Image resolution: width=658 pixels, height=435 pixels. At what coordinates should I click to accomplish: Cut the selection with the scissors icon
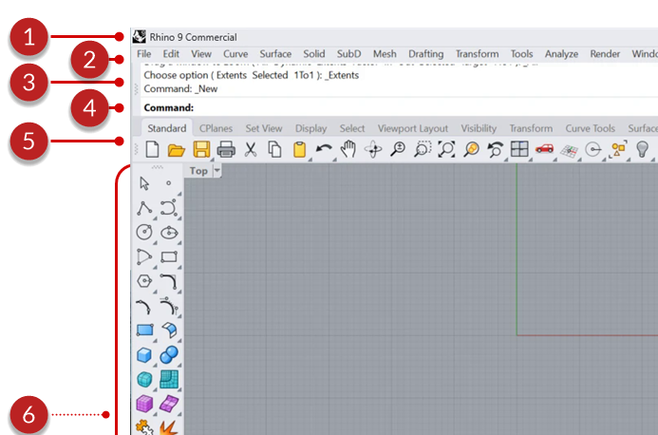point(251,149)
